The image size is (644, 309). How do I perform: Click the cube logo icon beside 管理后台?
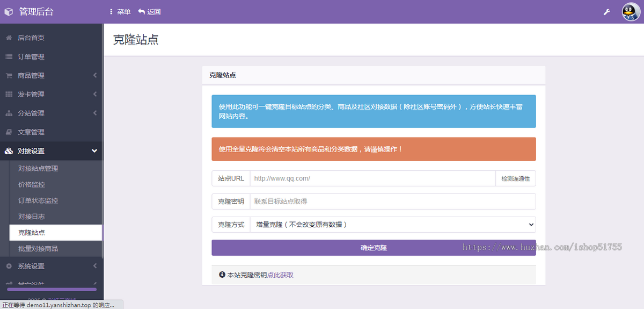click(x=9, y=12)
